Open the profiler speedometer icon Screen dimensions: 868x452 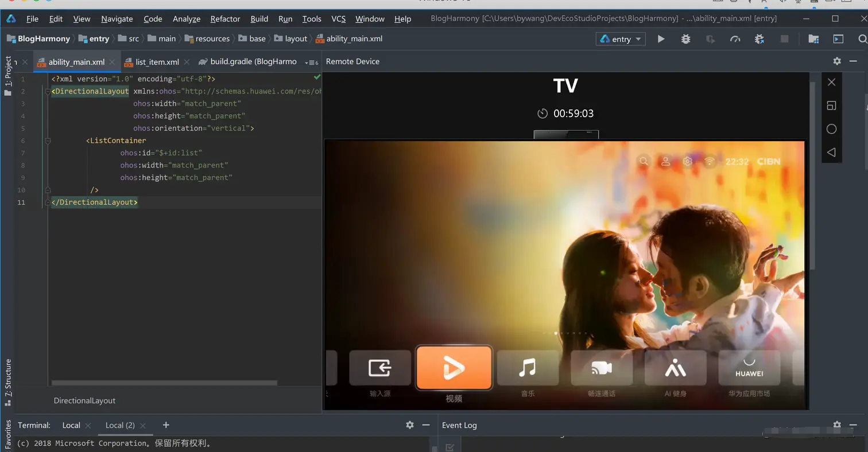735,39
